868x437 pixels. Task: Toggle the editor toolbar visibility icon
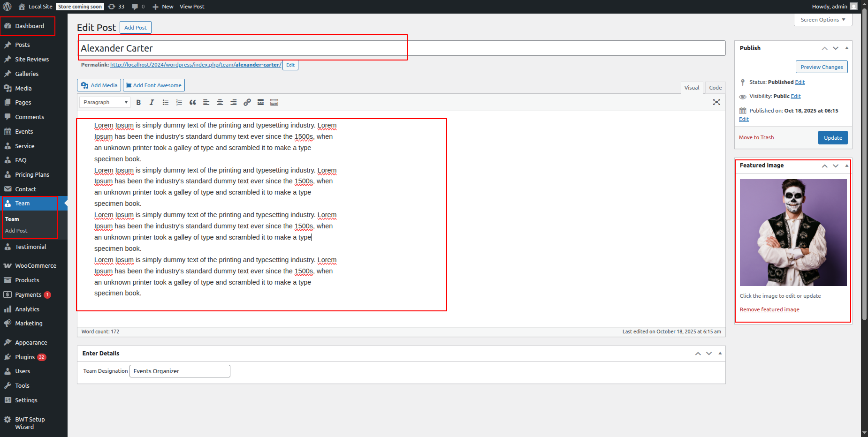point(274,102)
